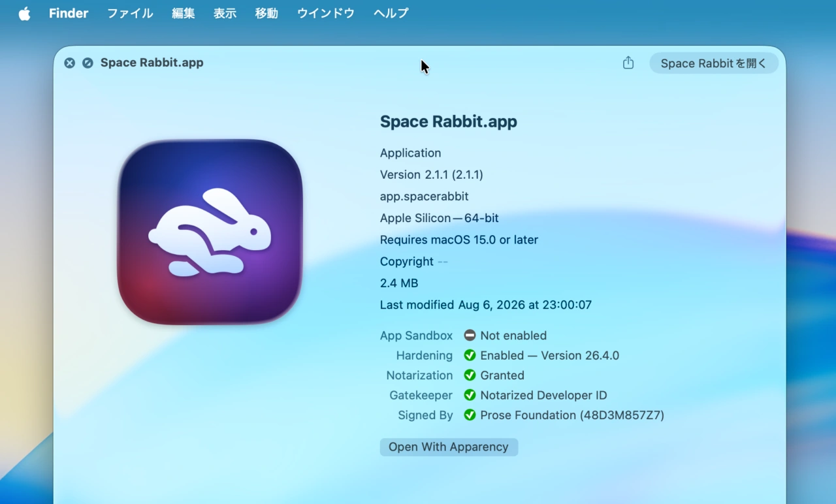Click the 'Granted' status text
Screen dimensions: 836x504
tap(502, 375)
